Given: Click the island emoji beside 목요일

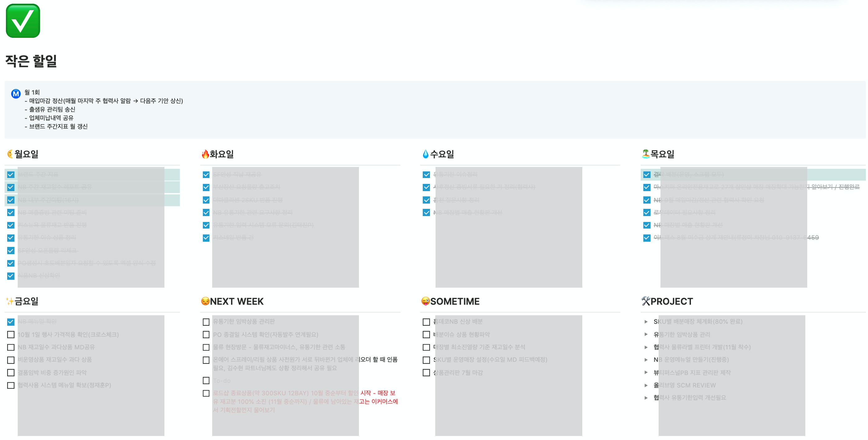Looking at the screenshot, I should point(646,154).
